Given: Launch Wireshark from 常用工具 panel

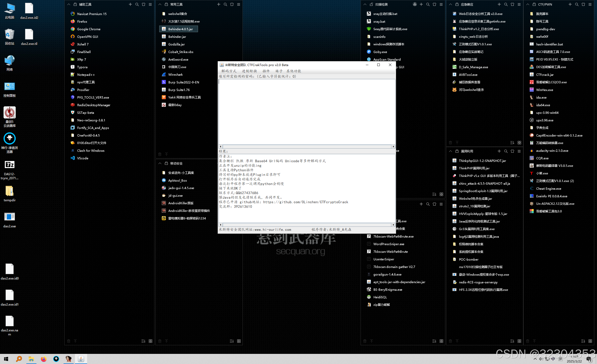Looking at the screenshot, I should (x=175, y=74).
